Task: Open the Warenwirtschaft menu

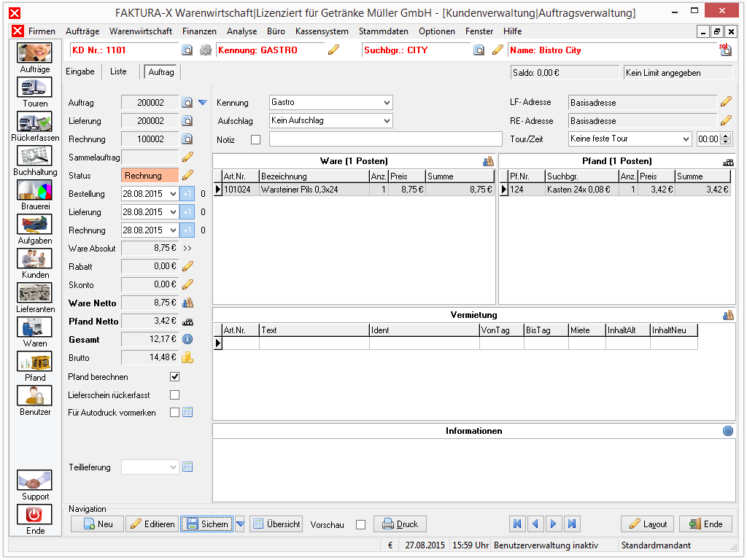Action: (141, 31)
